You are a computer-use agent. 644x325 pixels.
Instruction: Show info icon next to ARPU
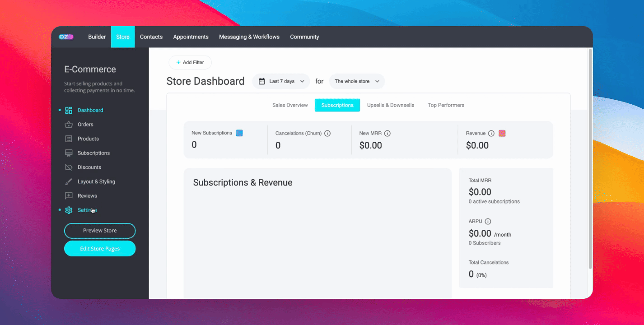click(x=488, y=222)
